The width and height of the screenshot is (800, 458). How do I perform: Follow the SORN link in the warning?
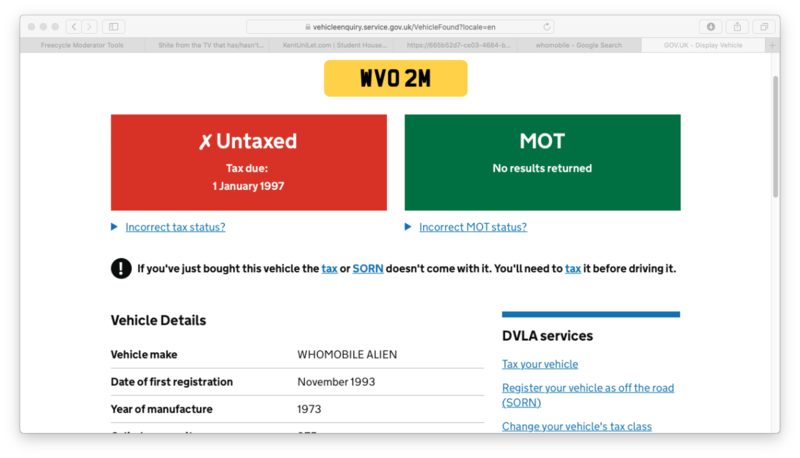click(368, 269)
